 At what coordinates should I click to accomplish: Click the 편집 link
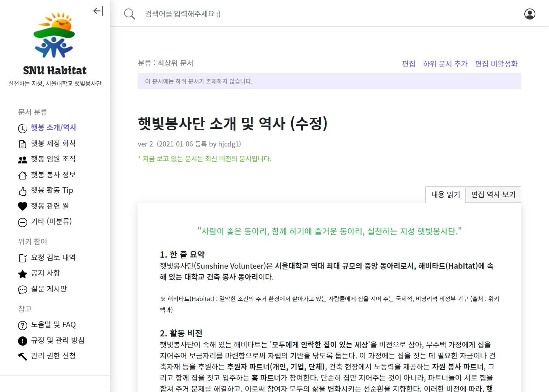pos(408,64)
